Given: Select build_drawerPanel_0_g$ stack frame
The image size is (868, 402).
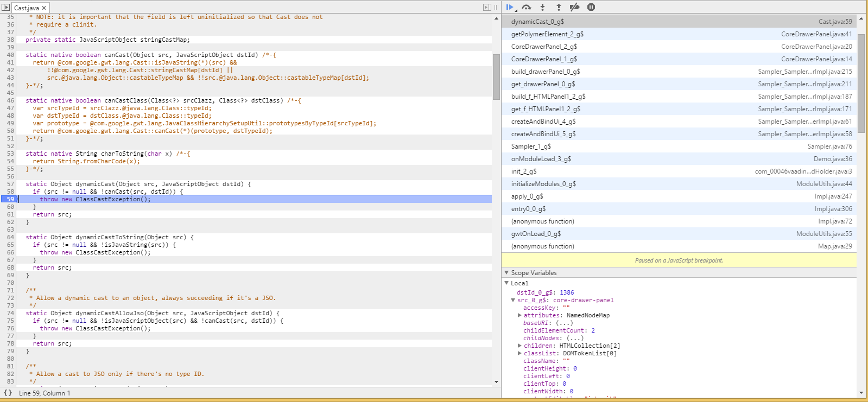Looking at the screenshot, I should click(679, 72).
